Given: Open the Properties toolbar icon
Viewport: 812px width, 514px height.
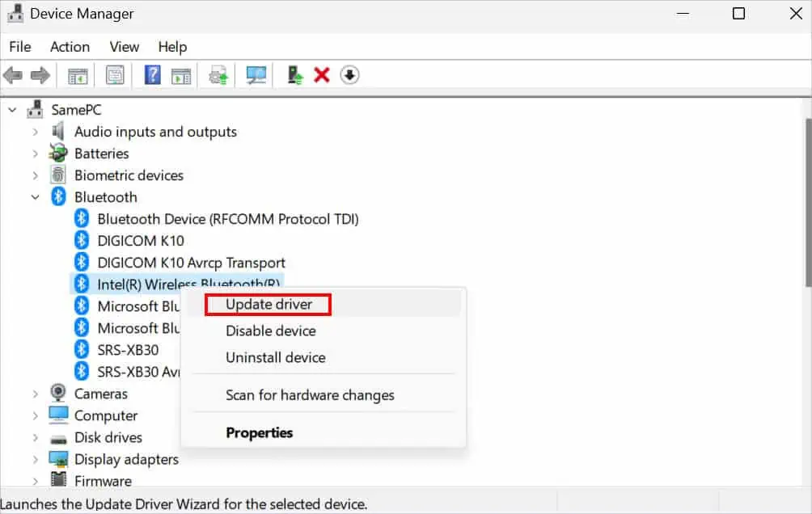Looking at the screenshot, I should (x=114, y=74).
